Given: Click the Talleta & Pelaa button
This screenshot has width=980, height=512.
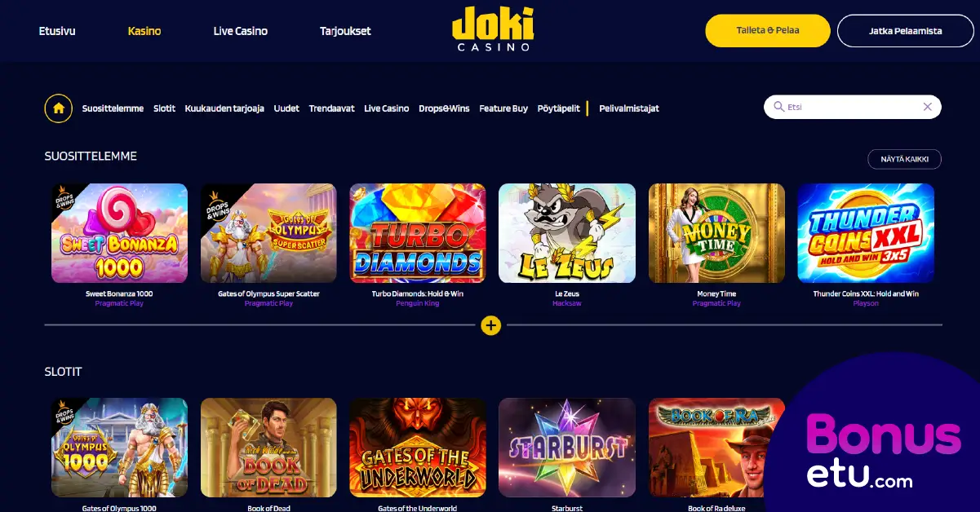Looking at the screenshot, I should [x=768, y=31].
